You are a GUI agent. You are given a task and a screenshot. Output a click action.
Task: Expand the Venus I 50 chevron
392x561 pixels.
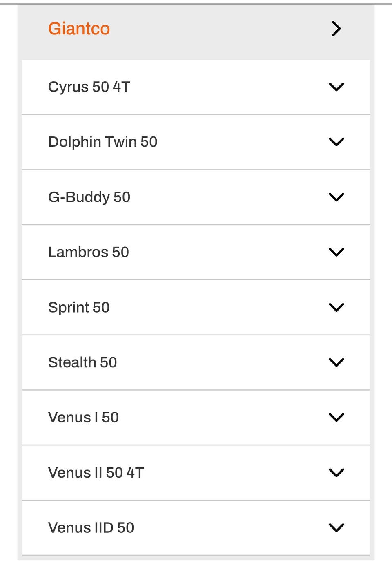pos(336,417)
